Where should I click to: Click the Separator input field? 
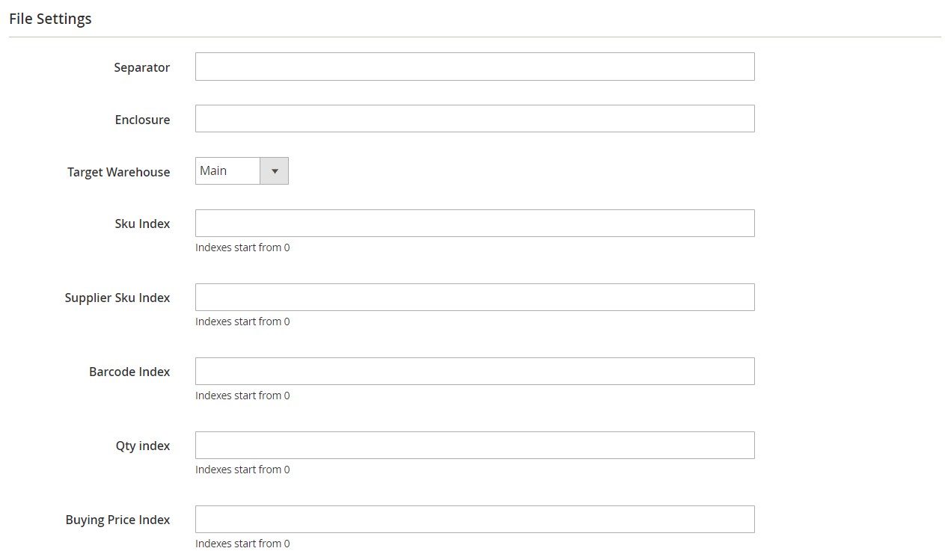(x=474, y=67)
